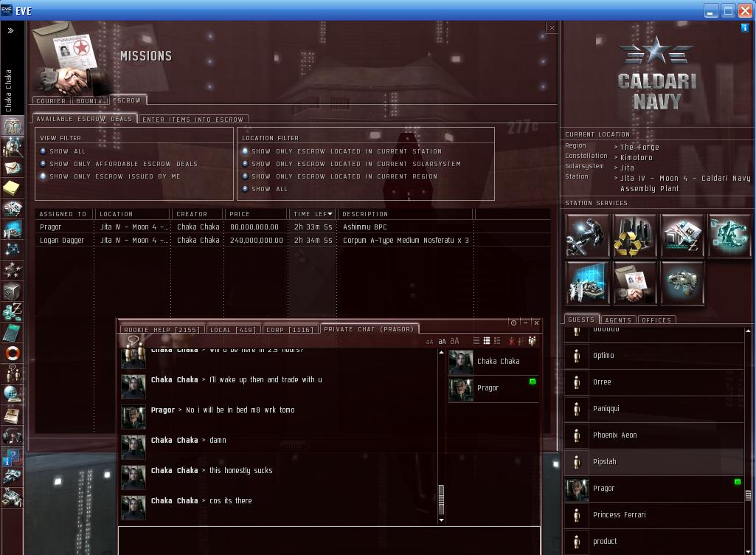Image resolution: width=756 pixels, height=555 pixels.
Task: Minimize the chat window
Action: (x=526, y=323)
